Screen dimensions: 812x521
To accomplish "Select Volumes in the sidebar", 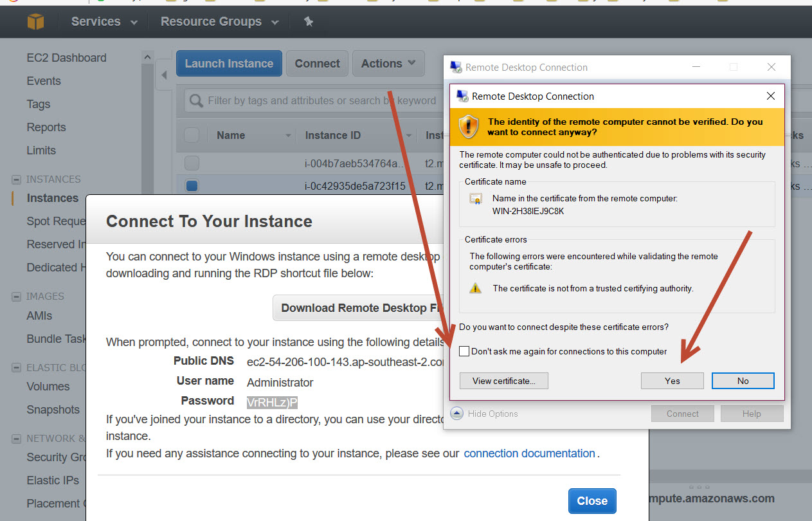I will 48,387.
